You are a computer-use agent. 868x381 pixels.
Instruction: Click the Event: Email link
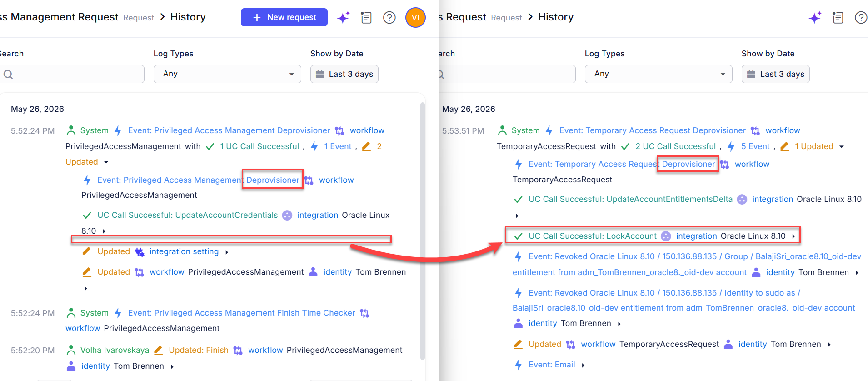click(x=552, y=365)
